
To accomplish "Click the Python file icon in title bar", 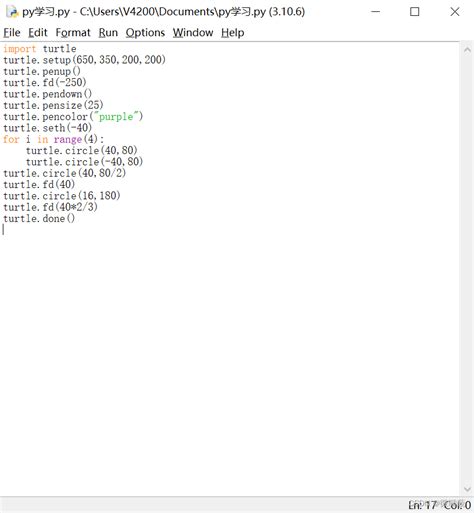I will [x=12, y=12].
